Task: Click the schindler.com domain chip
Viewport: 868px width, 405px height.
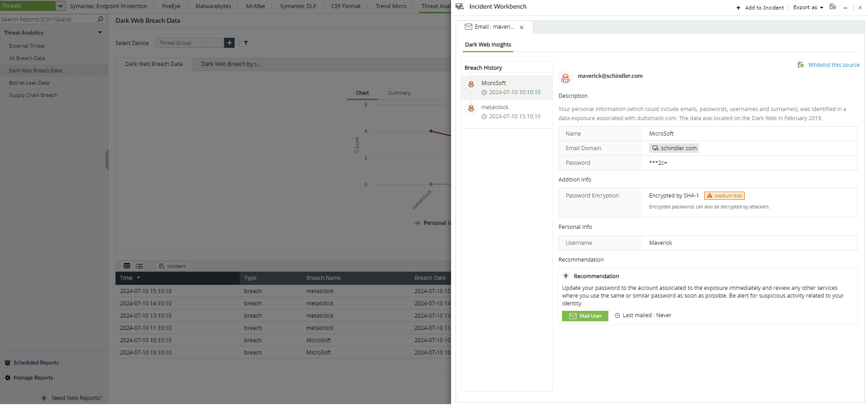Action: coord(674,148)
